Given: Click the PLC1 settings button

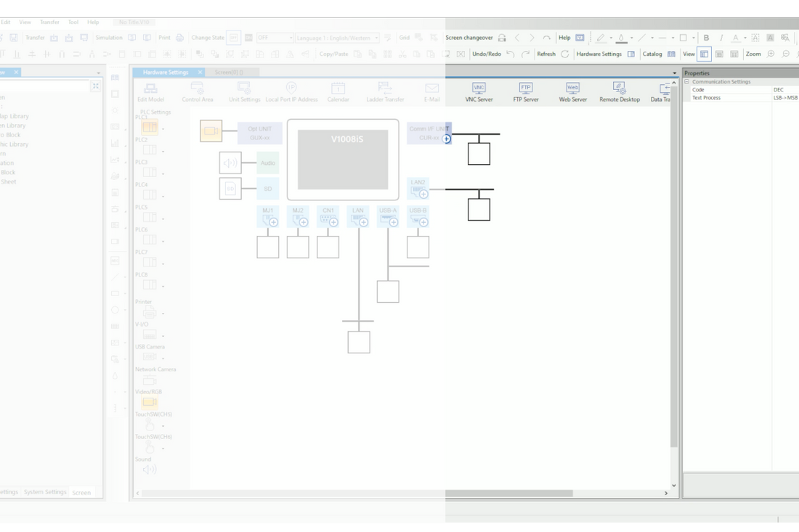Looking at the screenshot, I should point(149,128).
